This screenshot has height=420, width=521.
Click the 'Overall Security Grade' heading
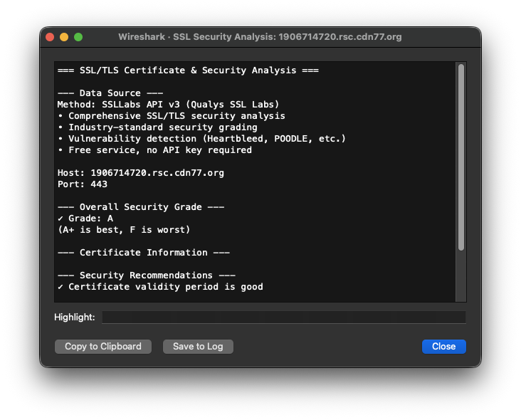coord(141,207)
